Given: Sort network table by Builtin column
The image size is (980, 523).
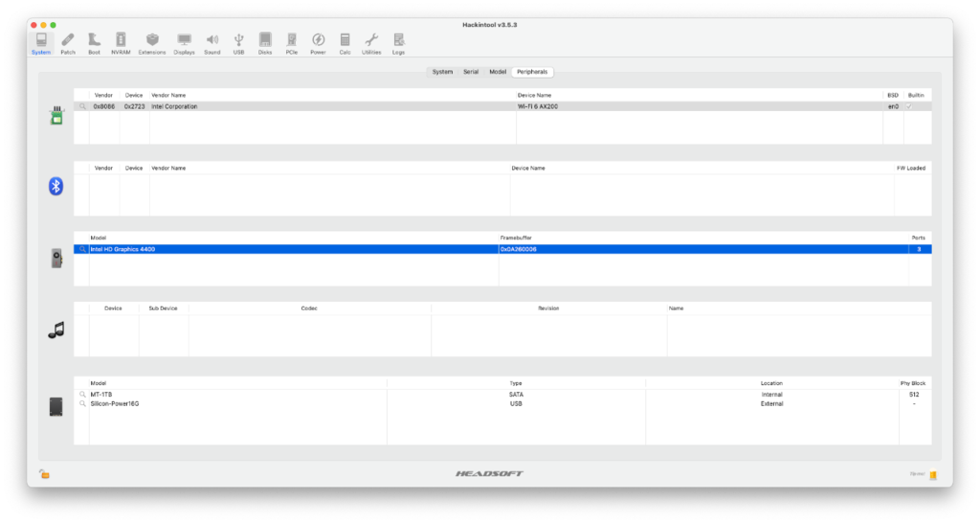Looking at the screenshot, I should [916, 96].
